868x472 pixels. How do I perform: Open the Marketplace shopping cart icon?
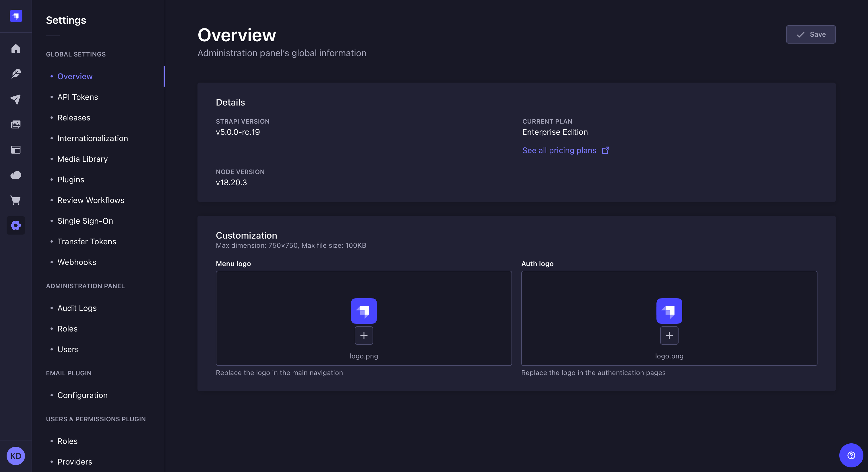pos(15,200)
